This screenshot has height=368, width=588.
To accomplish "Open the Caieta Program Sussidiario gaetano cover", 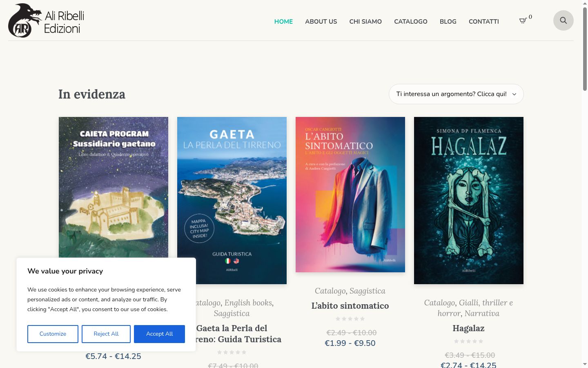I will point(114,187).
